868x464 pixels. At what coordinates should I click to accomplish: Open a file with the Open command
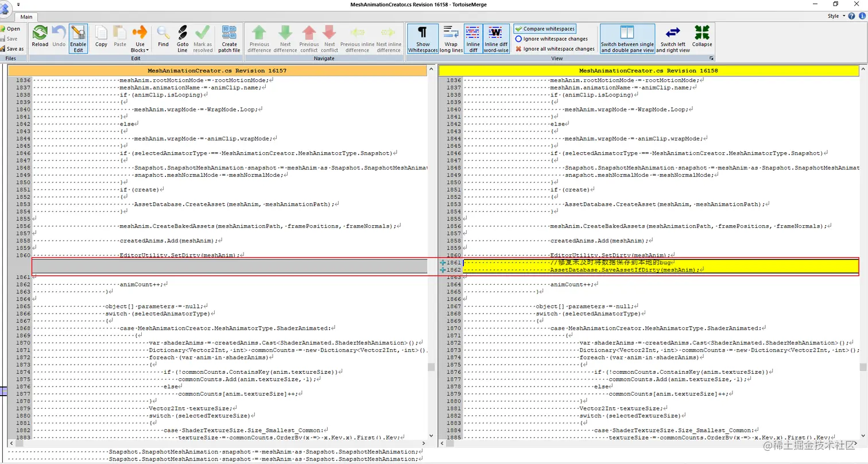click(x=13, y=28)
